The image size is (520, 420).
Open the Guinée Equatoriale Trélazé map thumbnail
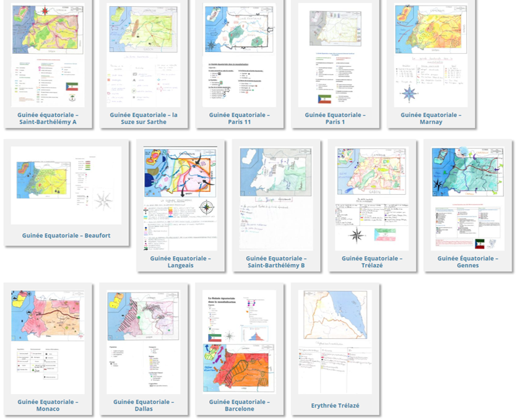[x=372, y=198]
